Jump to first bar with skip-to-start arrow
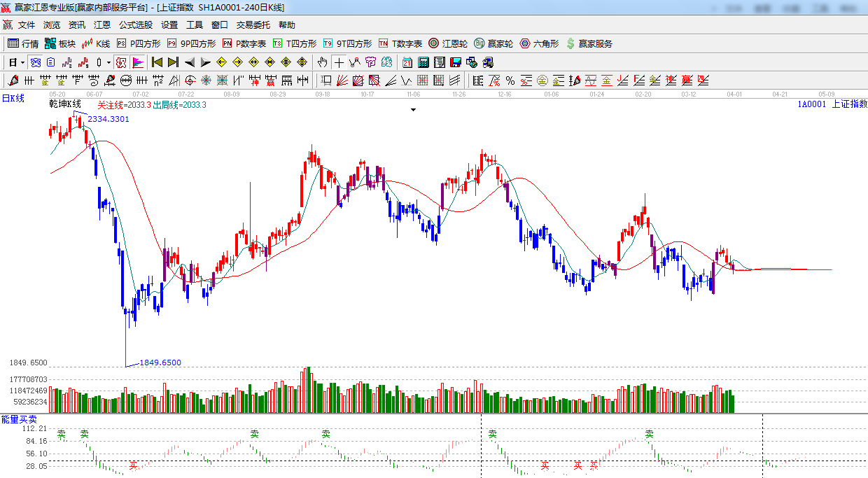This screenshot has height=478, width=868. click(157, 62)
